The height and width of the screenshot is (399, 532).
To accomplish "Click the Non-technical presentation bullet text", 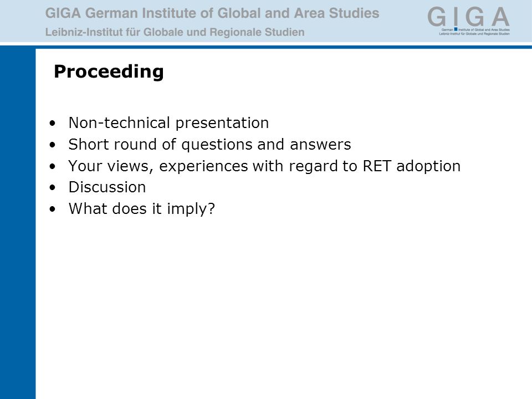I will pos(168,123).
